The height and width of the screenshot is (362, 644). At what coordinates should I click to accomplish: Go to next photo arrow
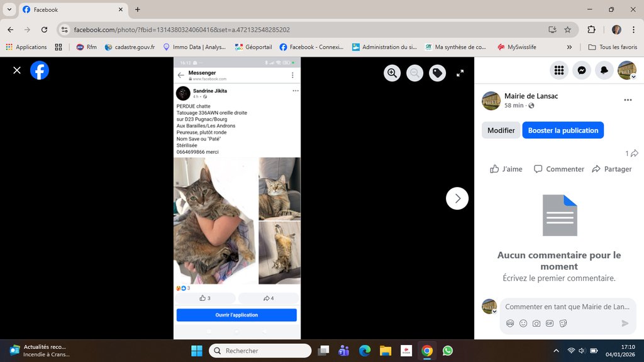coord(457,198)
